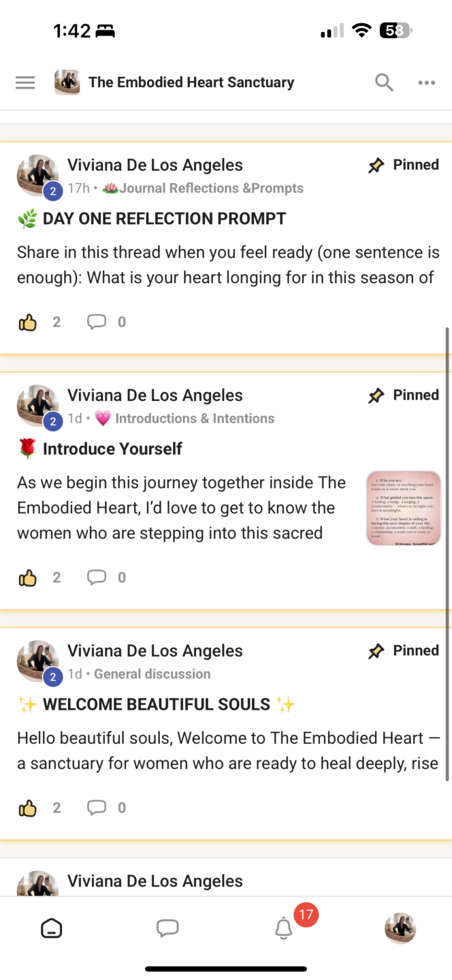Open notifications bell with 17 badge
Viewport: 452px width, 980px height.
pyautogui.click(x=284, y=928)
